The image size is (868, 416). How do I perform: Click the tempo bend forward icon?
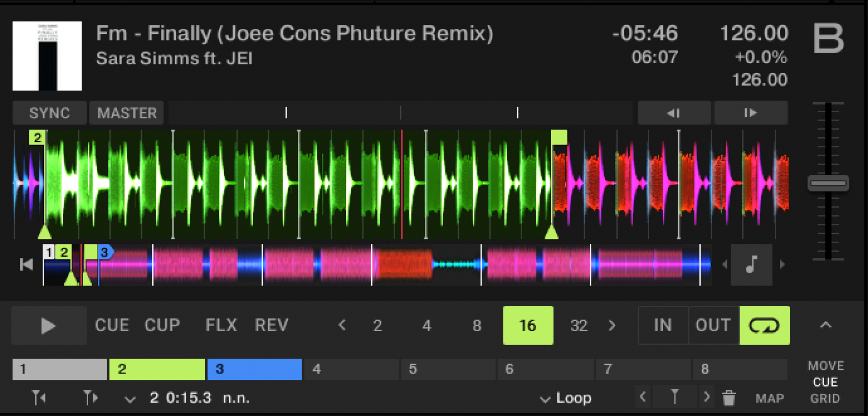[x=750, y=113]
